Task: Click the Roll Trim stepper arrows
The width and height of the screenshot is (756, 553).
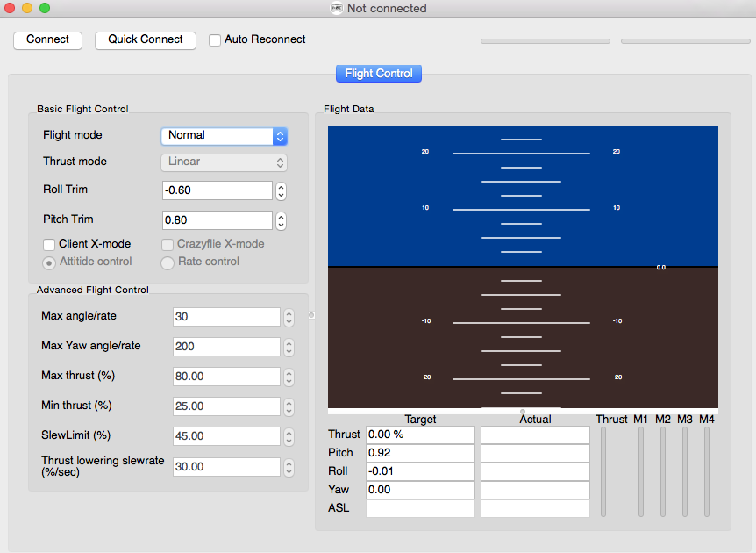Action: tap(281, 190)
